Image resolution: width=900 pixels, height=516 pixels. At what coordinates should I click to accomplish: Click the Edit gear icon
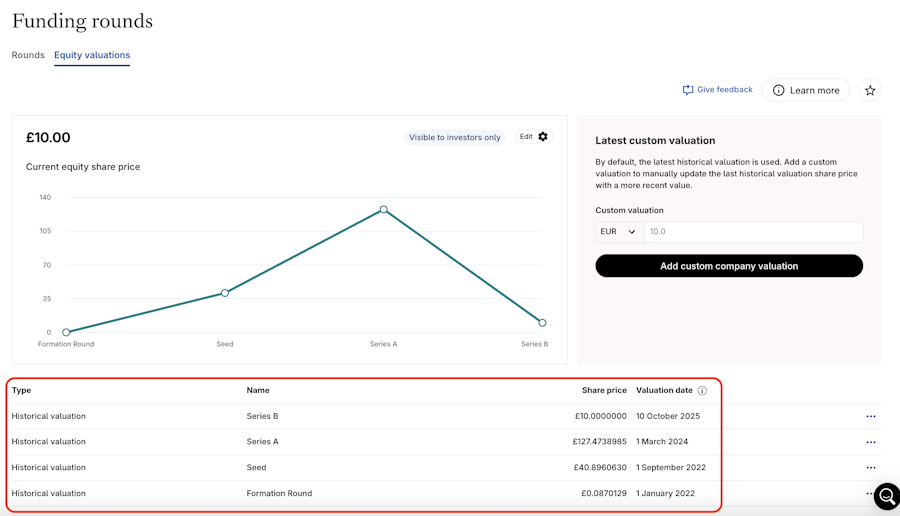[543, 137]
